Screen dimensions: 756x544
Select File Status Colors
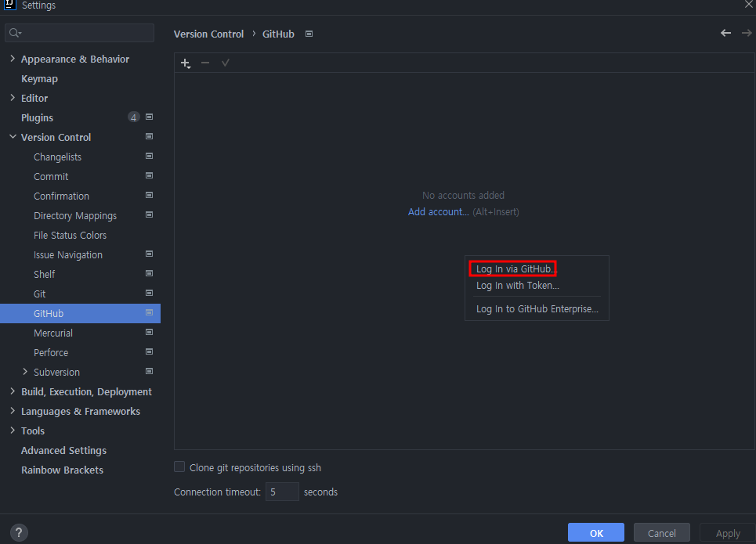(x=70, y=235)
